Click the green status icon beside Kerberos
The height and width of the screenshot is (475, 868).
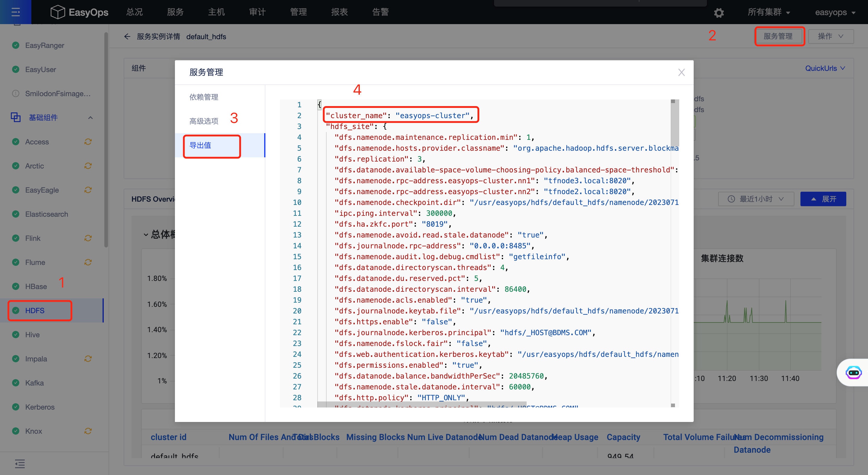point(15,407)
